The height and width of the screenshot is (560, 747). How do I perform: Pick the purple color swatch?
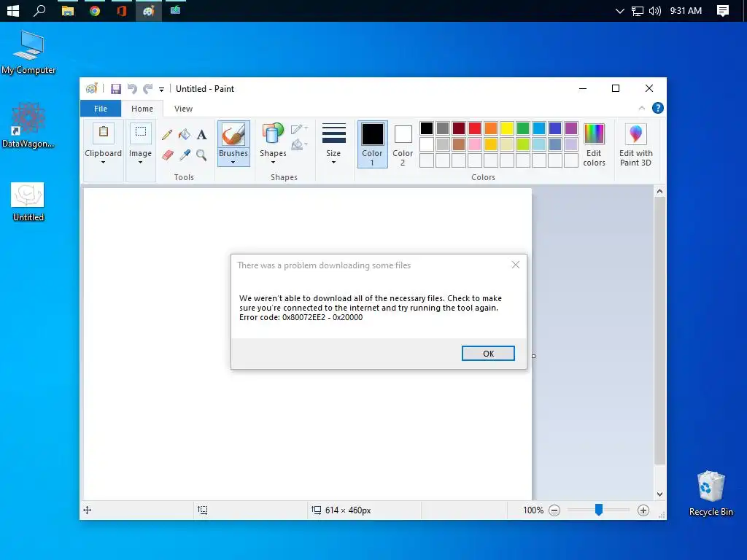(x=571, y=128)
